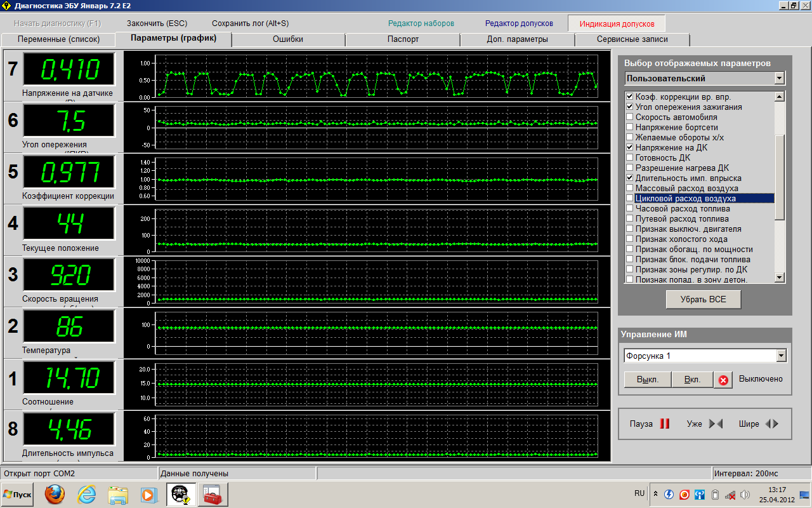Select the Параметры (график) tab
Screen dimensions: 812x508
click(173, 39)
